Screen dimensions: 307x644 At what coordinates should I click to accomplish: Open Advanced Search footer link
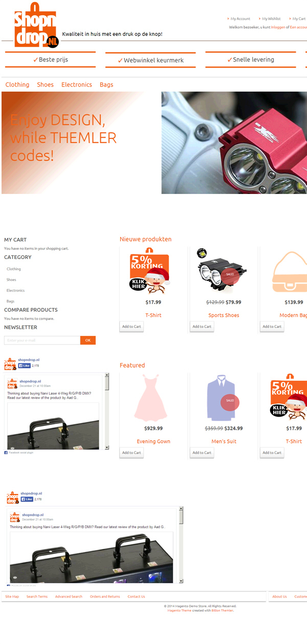click(69, 596)
